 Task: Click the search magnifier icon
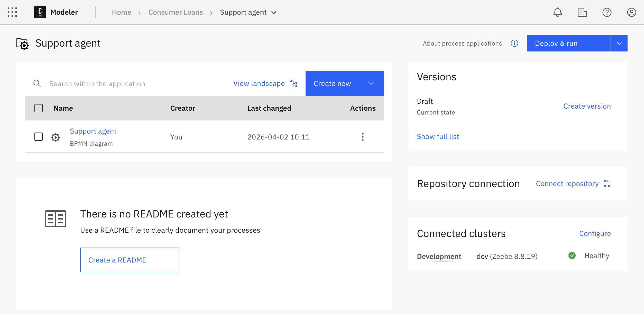[x=37, y=83]
